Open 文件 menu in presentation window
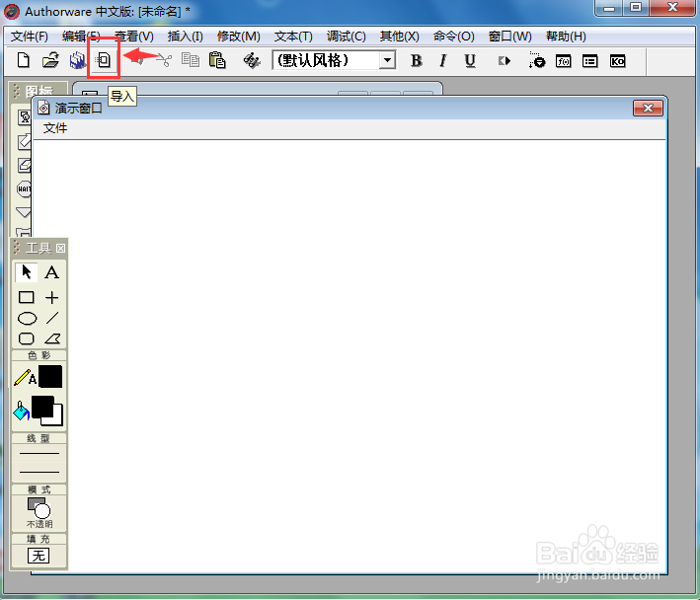 55,128
